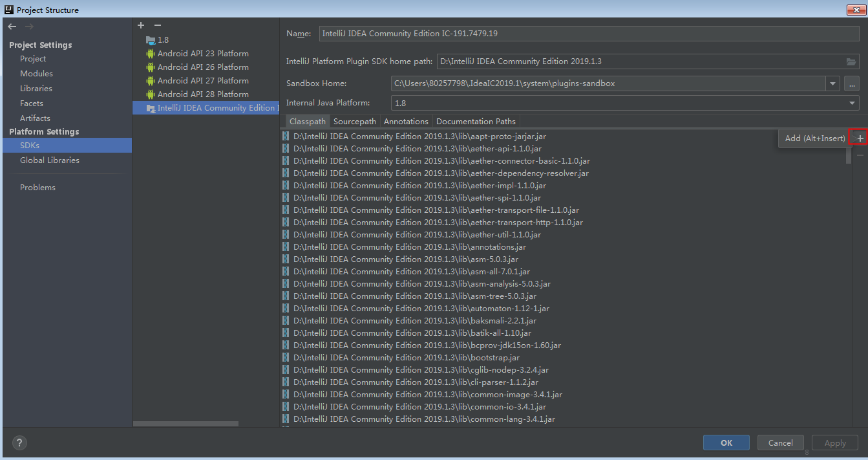Viewport: 868px width, 460px height.
Task: Click the OK button
Action: (726, 443)
